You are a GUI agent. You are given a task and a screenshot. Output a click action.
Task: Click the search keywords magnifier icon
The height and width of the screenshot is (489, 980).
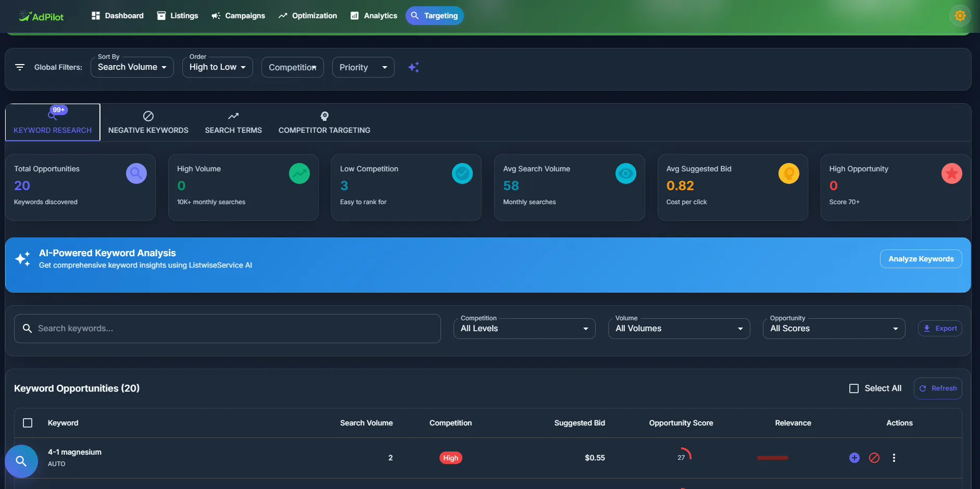(28, 329)
